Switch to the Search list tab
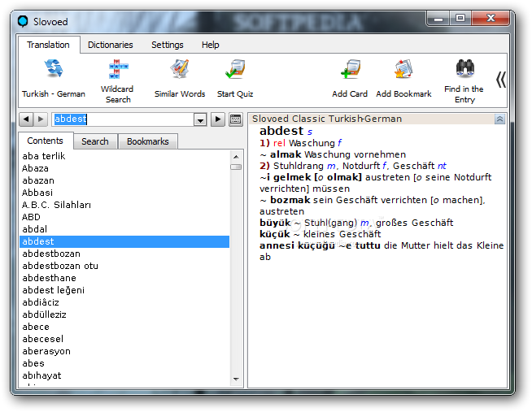The height and width of the screenshot is (412, 532). pos(95,141)
